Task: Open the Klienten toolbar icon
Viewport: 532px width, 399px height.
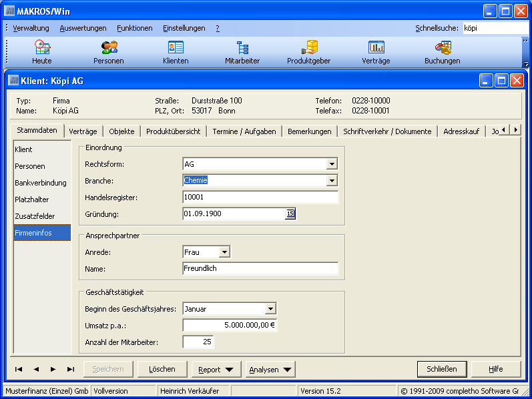Action: coord(176,52)
